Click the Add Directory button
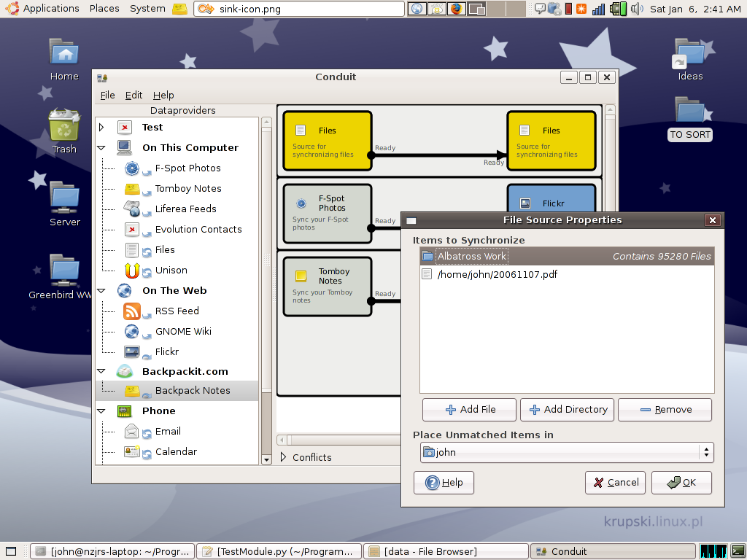The width and height of the screenshot is (747, 560). click(567, 410)
